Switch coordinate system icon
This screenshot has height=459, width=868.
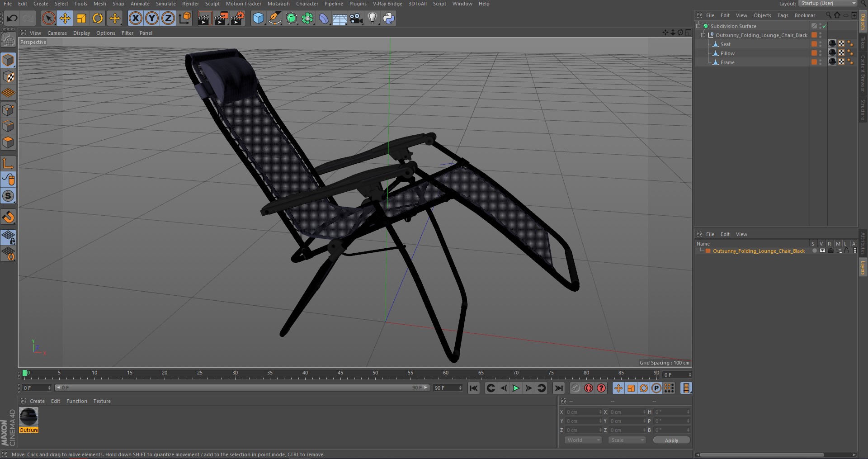tap(185, 19)
